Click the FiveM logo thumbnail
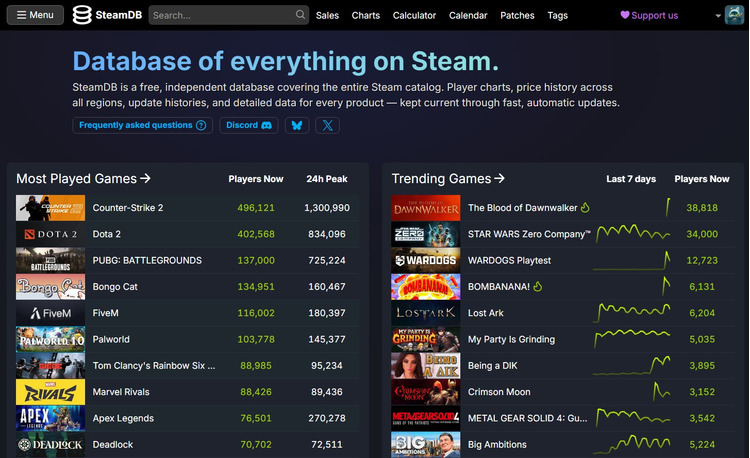 [50, 313]
